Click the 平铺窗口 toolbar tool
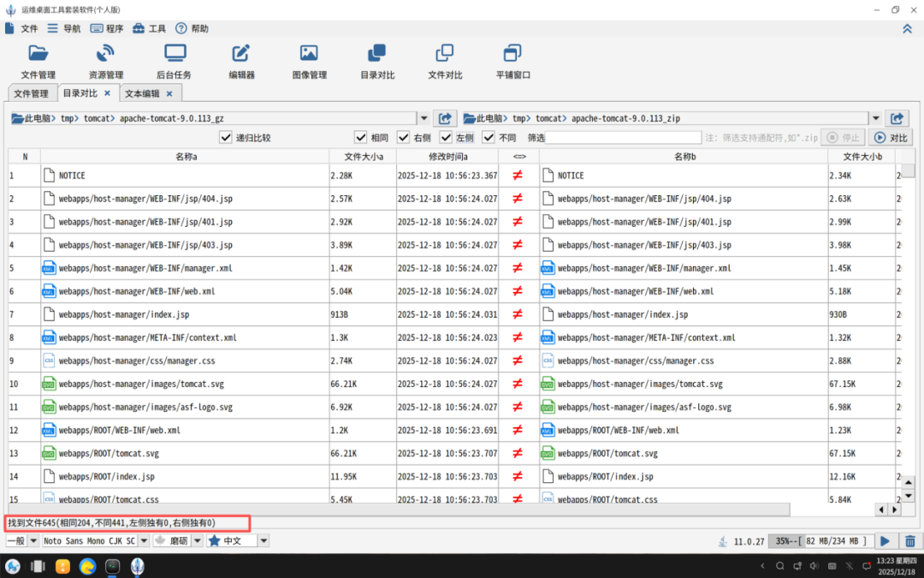This screenshot has height=578, width=924. coord(512,62)
